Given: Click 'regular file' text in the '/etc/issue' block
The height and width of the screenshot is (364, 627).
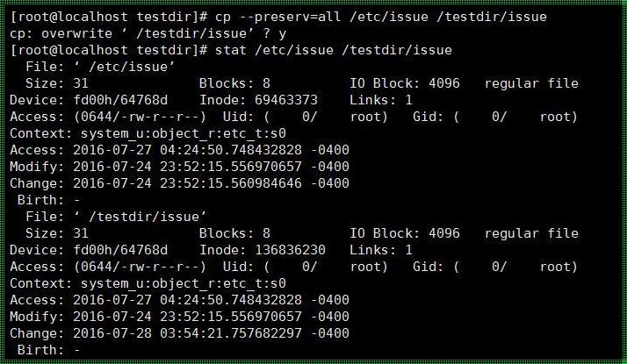Looking at the screenshot, I should click(x=531, y=83).
